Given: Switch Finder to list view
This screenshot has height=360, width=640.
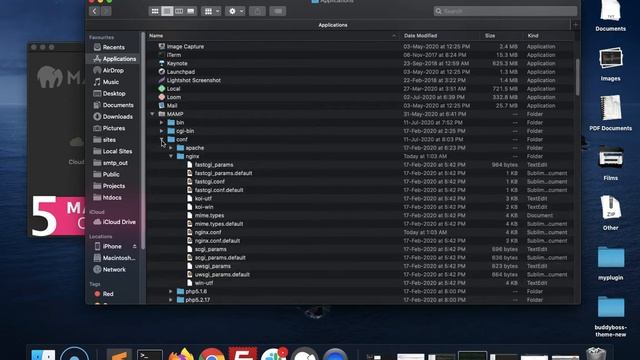Looking at the screenshot, I should click(167, 11).
